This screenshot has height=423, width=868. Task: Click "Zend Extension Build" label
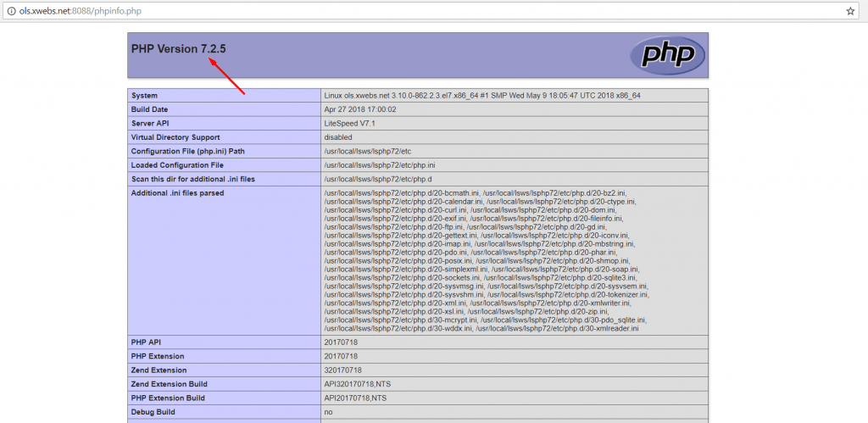point(170,384)
